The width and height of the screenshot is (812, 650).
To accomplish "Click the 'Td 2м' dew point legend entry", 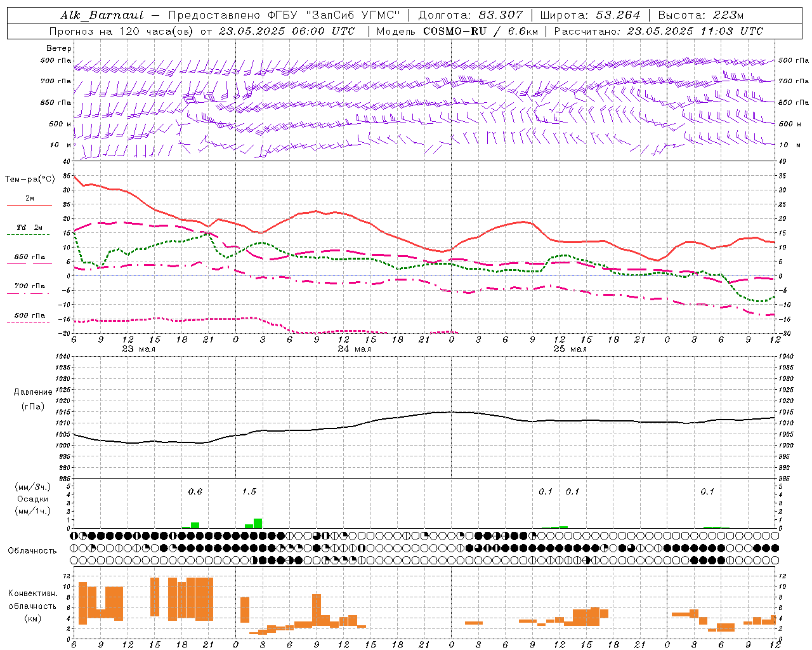I will point(30,227).
